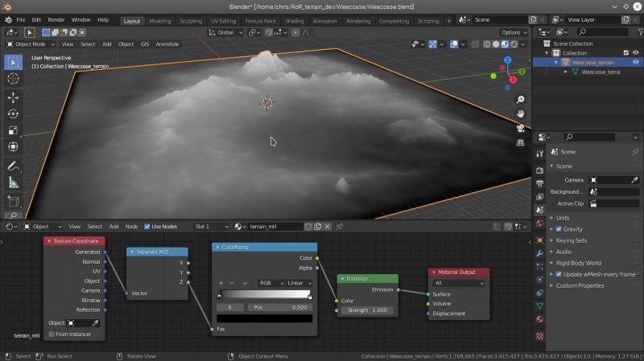Hide Weecosse_terrain with eye icon

635,63
